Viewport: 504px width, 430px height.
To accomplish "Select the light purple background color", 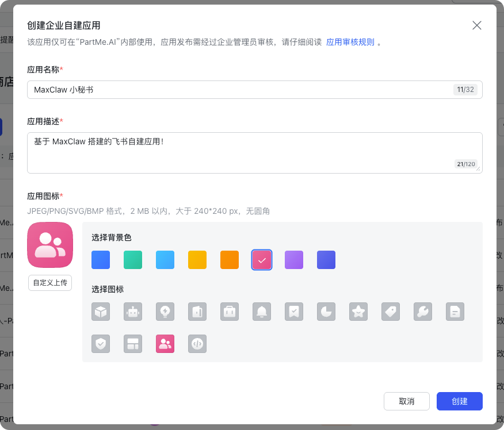I will (294, 260).
